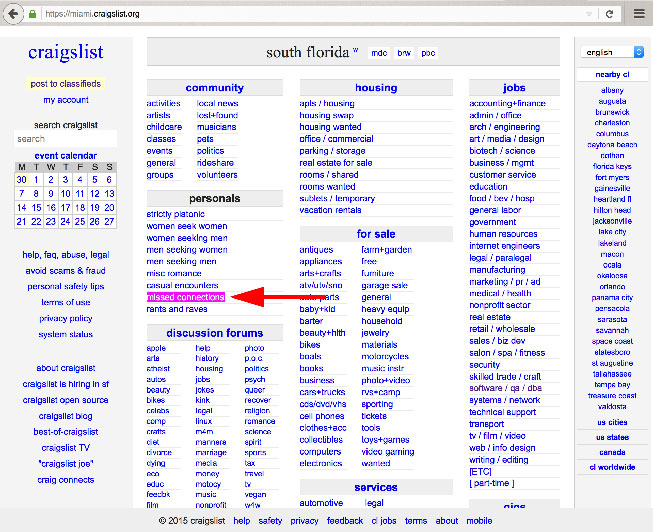Open best-of-craigslist link
This screenshot has height=532, width=653.
(x=66, y=432)
